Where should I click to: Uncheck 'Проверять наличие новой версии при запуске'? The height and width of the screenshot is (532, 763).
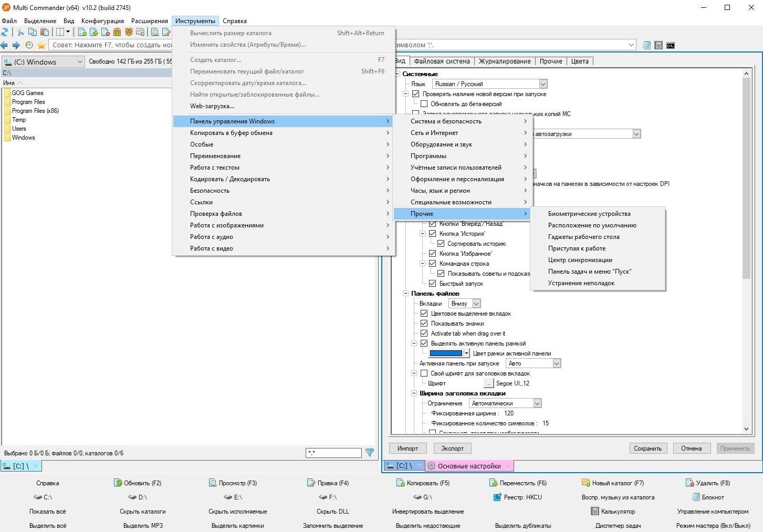pos(416,94)
